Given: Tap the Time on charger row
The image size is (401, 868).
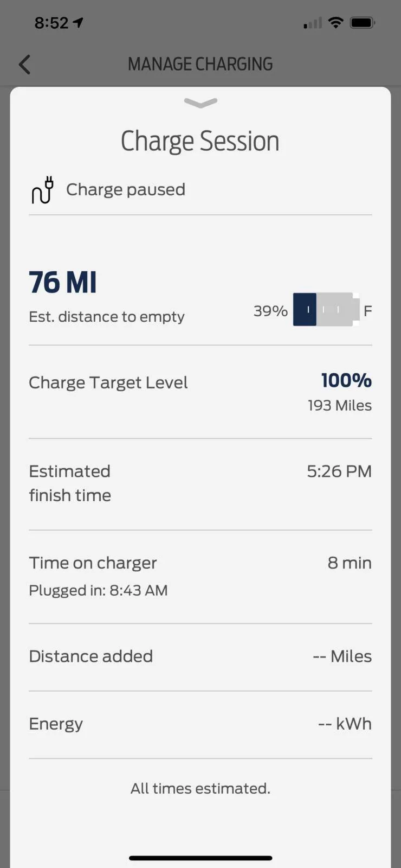Looking at the screenshot, I should [200, 577].
